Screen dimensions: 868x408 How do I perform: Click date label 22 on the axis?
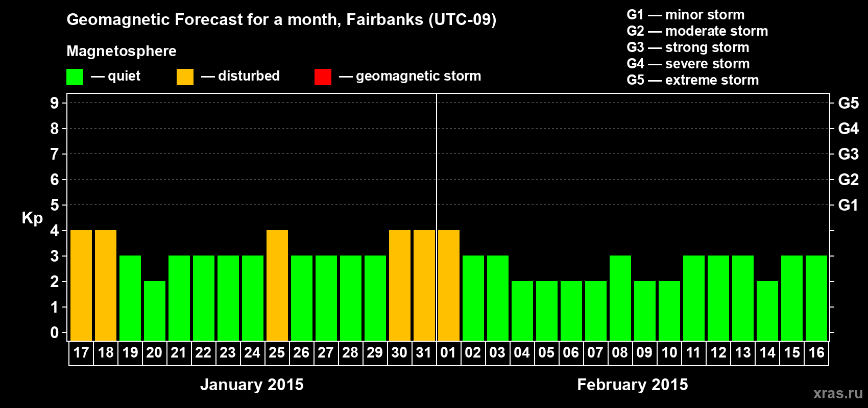click(x=203, y=353)
